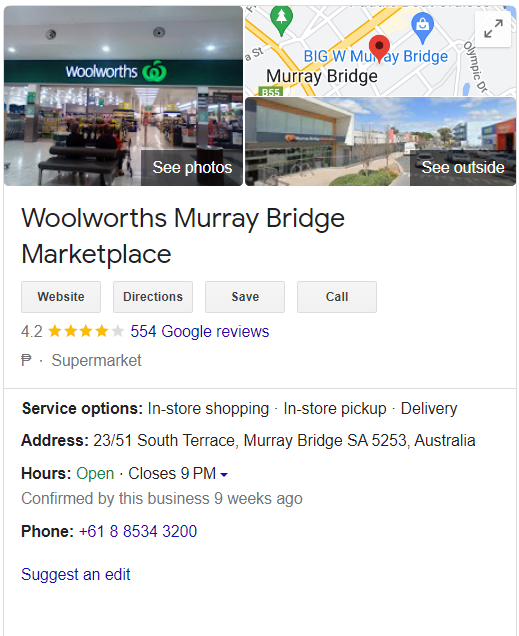Click phone number +61 8 8534 3200
Screen dimensions: 519x636
[x=138, y=531]
